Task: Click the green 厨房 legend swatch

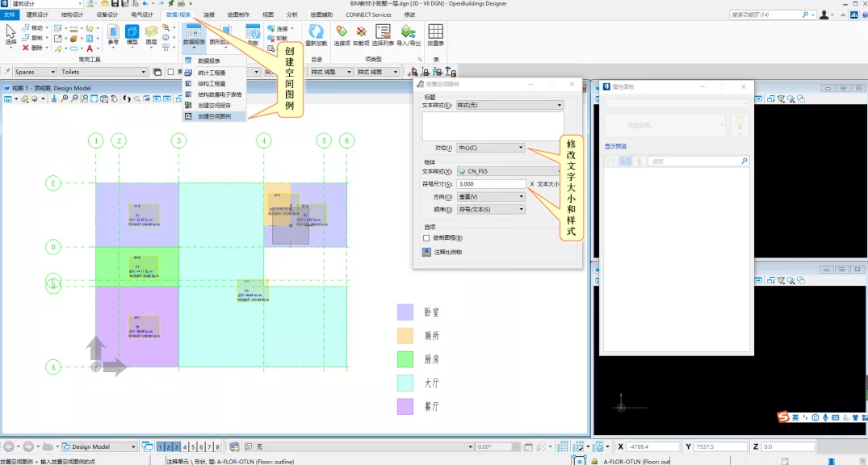Action: tap(405, 359)
